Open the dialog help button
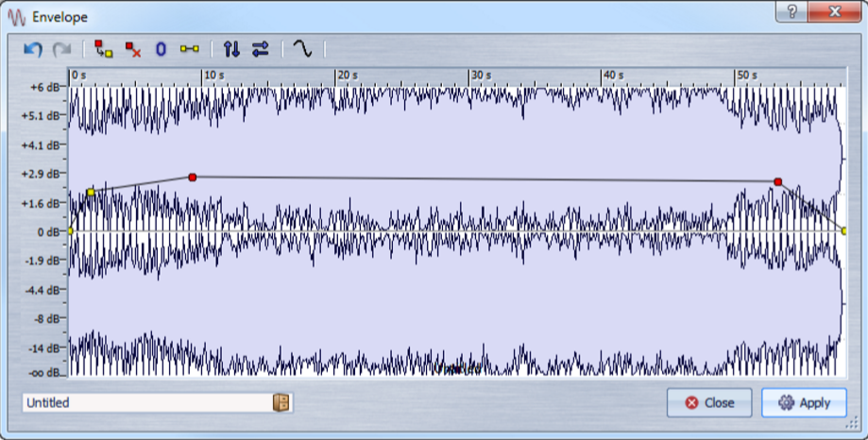The height and width of the screenshot is (440, 868). pos(791,11)
